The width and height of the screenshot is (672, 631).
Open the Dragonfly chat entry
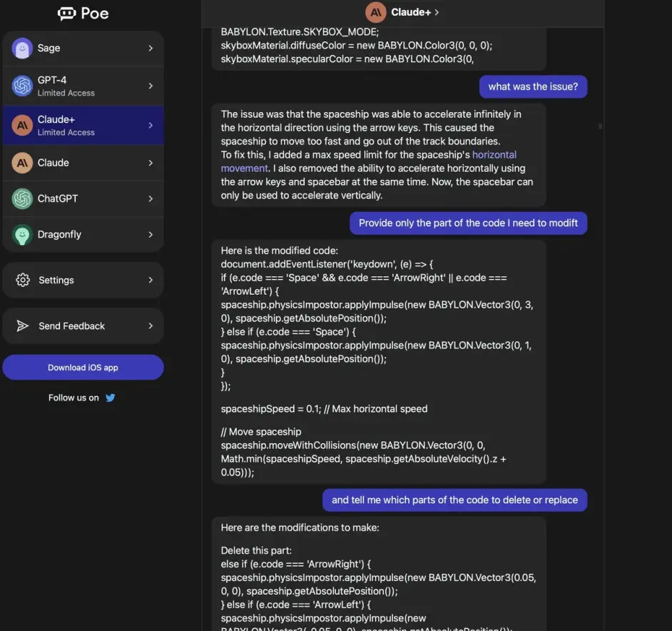[x=83, y=235]
